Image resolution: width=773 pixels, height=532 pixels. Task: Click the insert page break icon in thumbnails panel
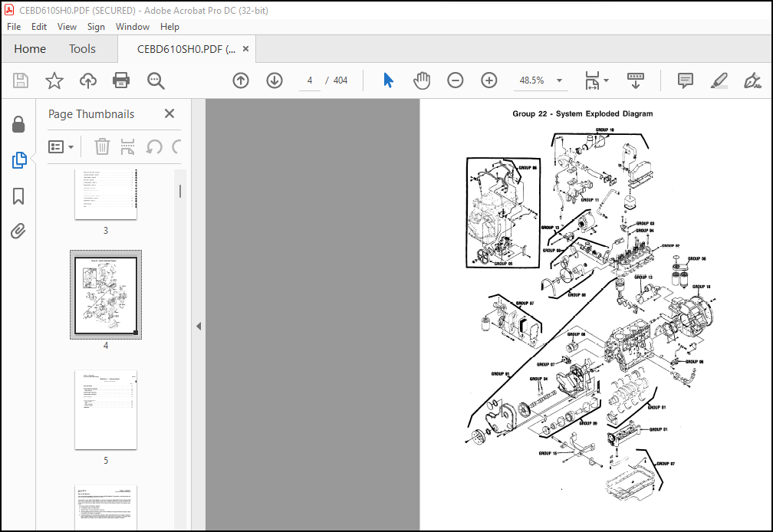127,146
